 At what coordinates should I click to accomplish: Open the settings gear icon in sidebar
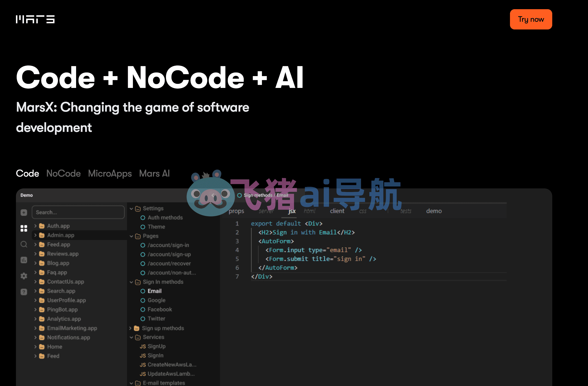[24, 276]
